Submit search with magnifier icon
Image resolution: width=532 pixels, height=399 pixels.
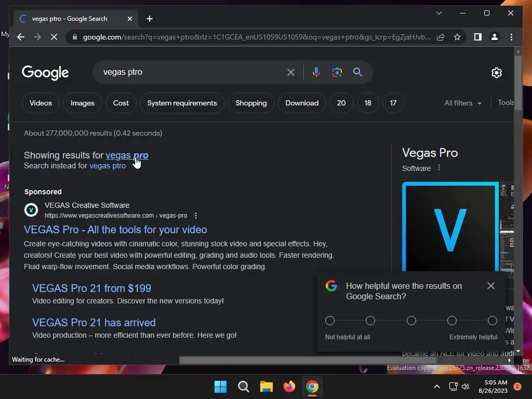tap(357, 72)
